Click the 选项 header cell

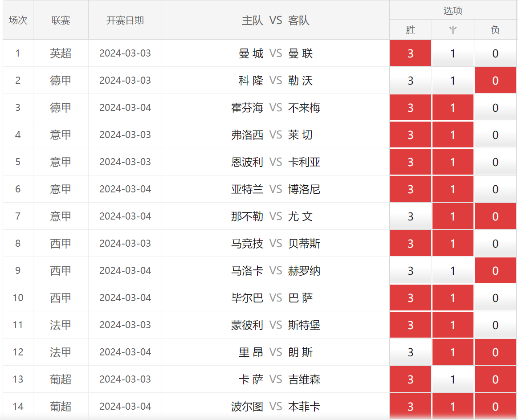point(453,10)
